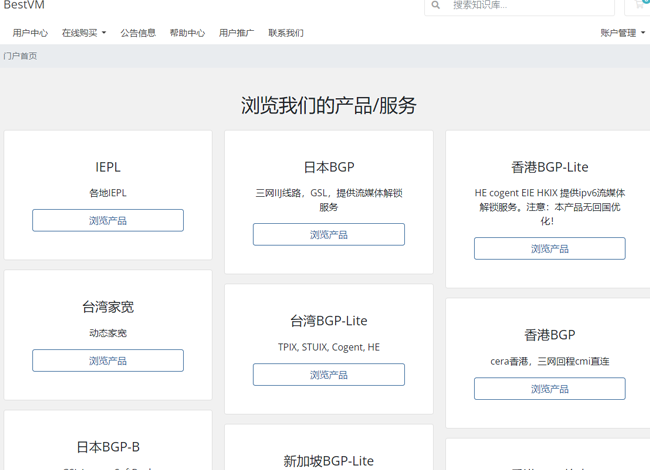Click 浏览产品 for 香港BGP-Lite
650x470 pixels.
(x=549, y=248)
